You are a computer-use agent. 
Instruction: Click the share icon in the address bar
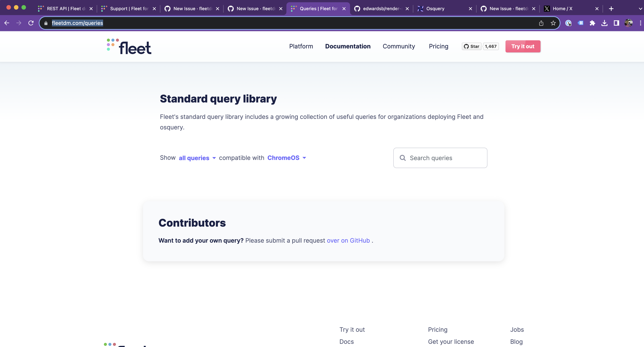(541, 23)
